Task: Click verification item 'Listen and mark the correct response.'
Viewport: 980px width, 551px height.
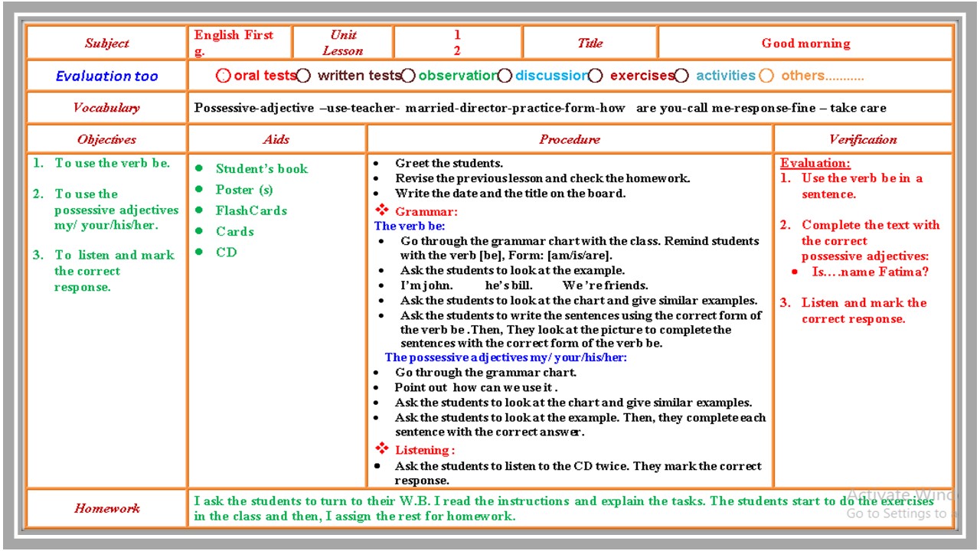Action: [864, 311]
